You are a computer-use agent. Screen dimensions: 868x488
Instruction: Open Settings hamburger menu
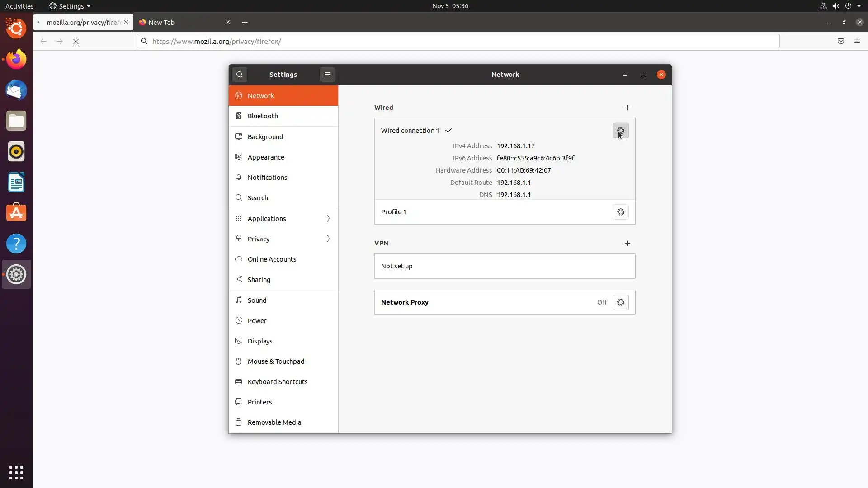pos(327,75)
